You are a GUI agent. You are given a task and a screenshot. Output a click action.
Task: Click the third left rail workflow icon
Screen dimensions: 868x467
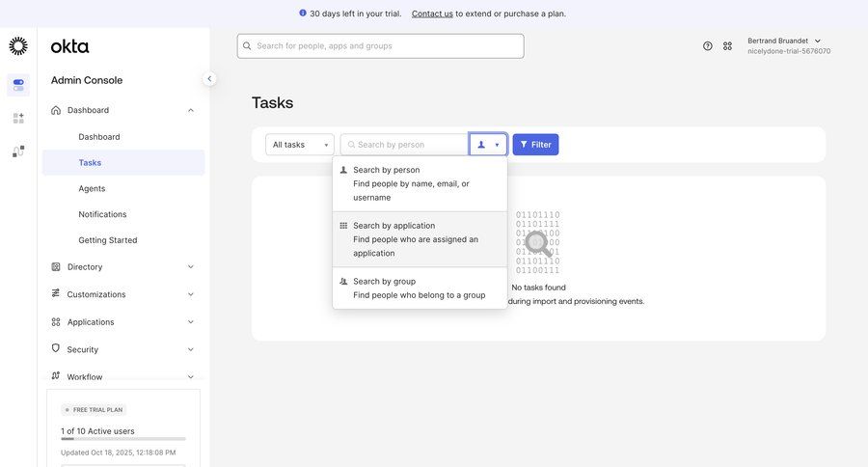pos(18,151)
